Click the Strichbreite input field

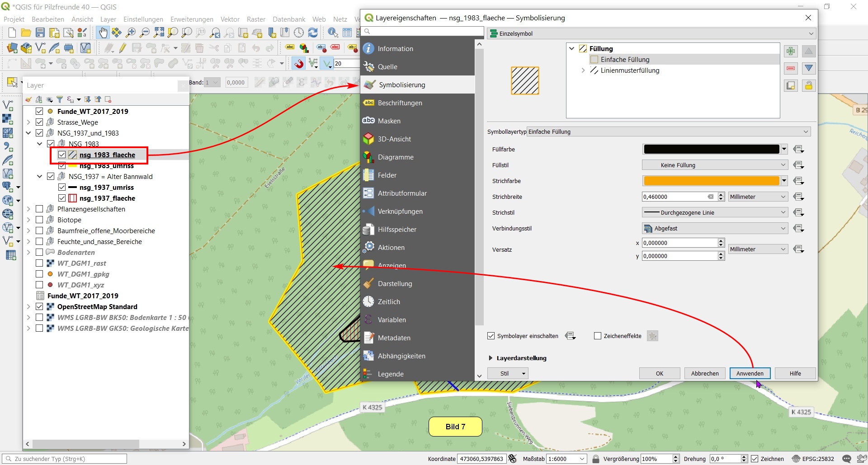[674, 197]
